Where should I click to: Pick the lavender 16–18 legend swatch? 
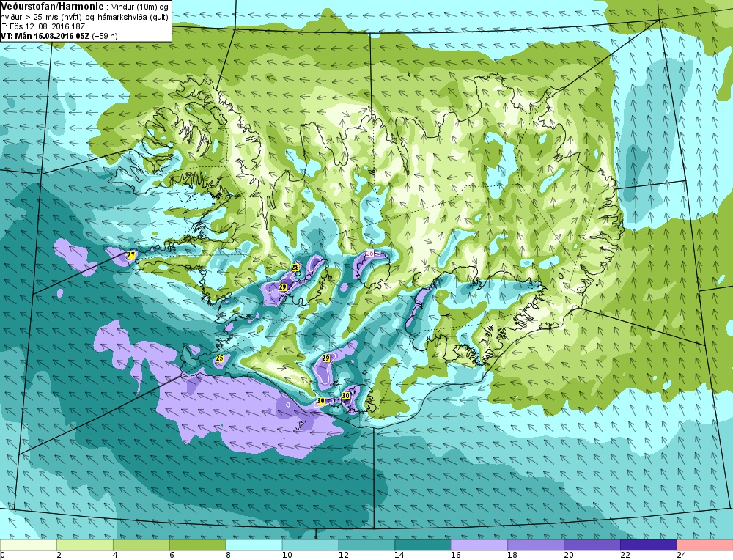(x=479, y=545)
